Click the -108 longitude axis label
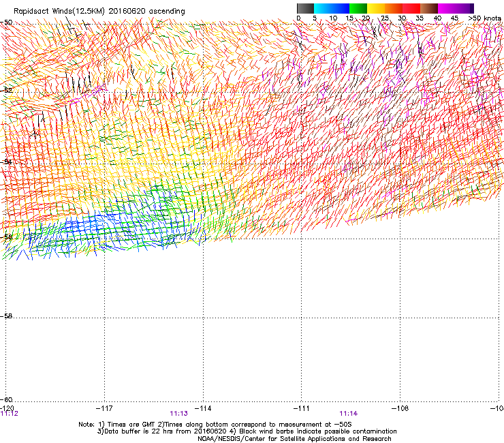This screenshot has width=504, height=443. click(x=400, y=408)
